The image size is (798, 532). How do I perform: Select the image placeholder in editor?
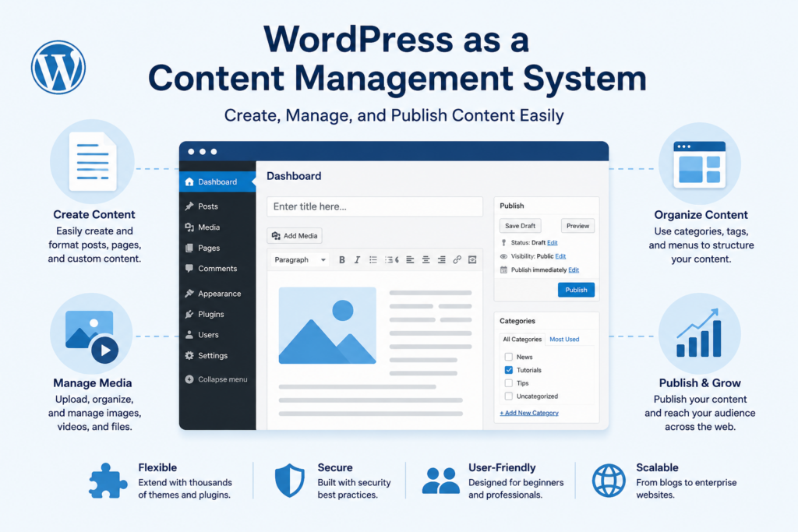(327, 326)
